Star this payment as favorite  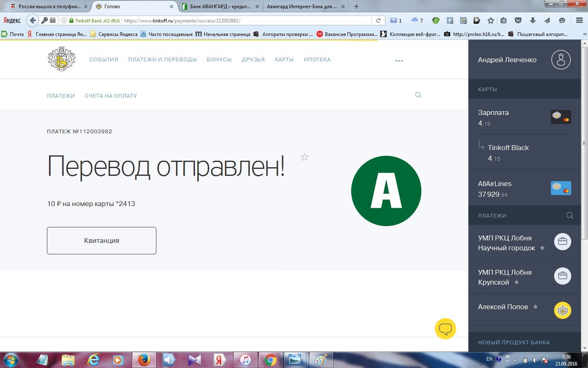click(305, 157)
